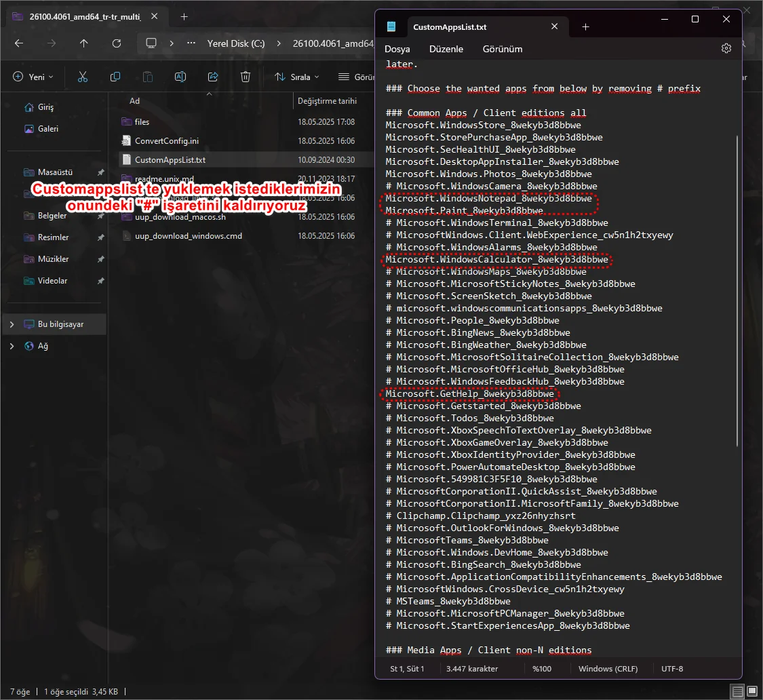This screenshot has width=763, height=700.
Task: Click pin icon next to Müzikler
Action: pyautogui.click(x=101, y=259)
